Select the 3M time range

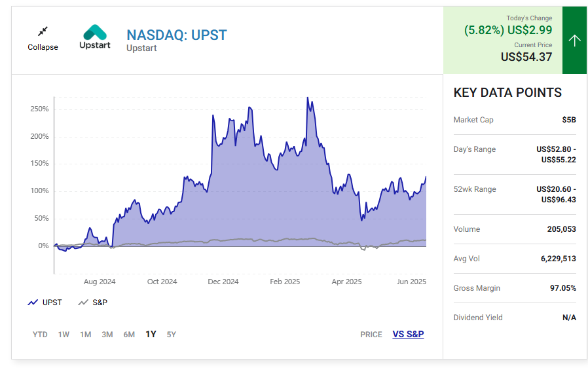coord(107,334)
